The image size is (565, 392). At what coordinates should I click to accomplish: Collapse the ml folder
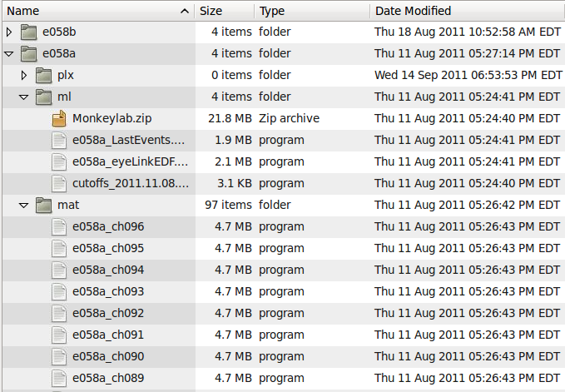[24, 97]
